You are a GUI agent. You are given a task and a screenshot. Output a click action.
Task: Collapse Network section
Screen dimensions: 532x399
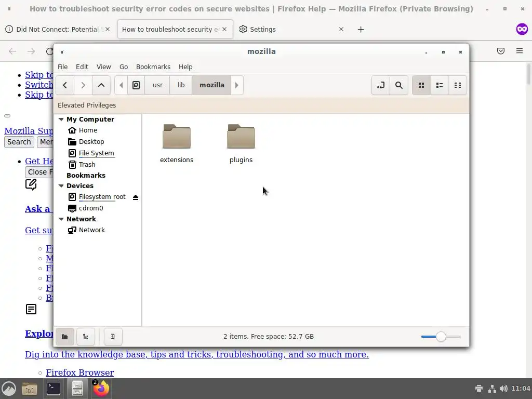[x=61, y=219]
